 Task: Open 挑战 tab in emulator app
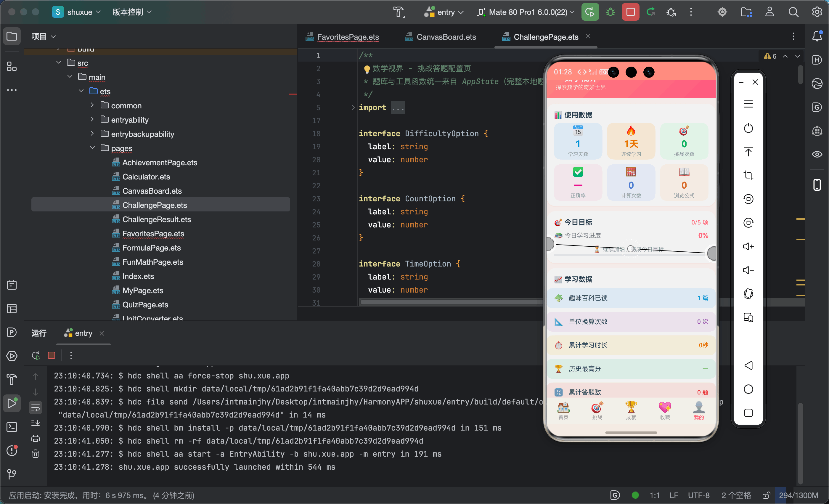[597, 410]
